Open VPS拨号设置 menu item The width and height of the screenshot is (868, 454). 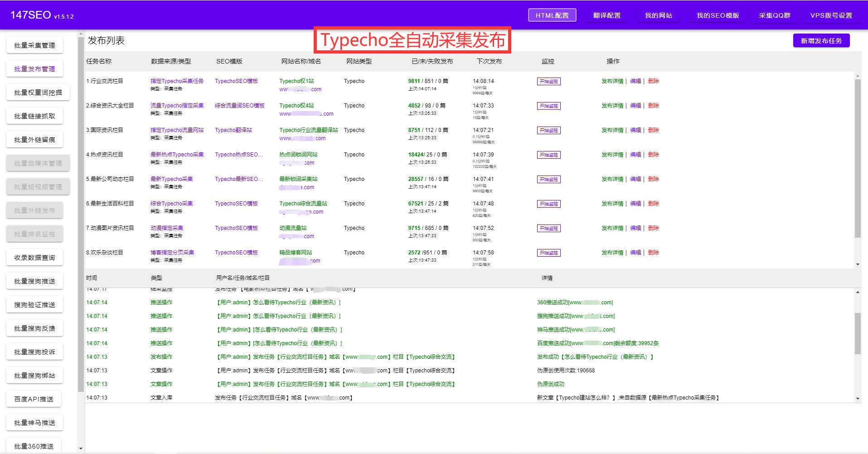point(831,15)
